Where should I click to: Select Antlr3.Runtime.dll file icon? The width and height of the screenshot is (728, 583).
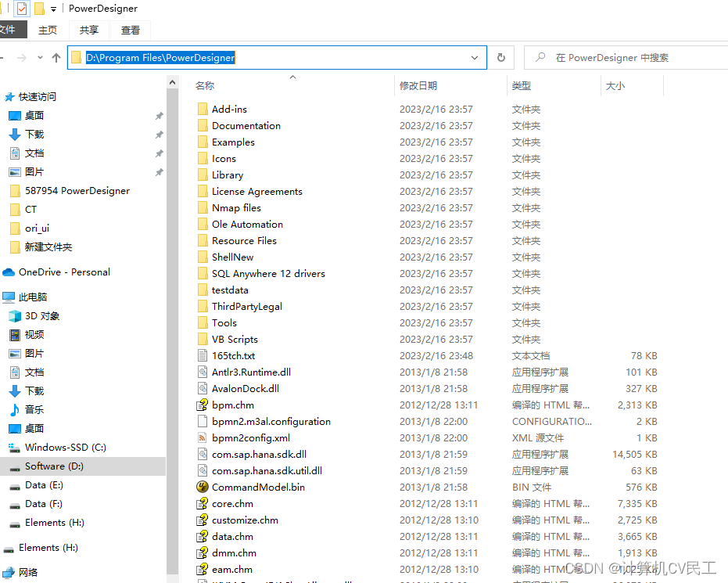[x=203, y=372]
